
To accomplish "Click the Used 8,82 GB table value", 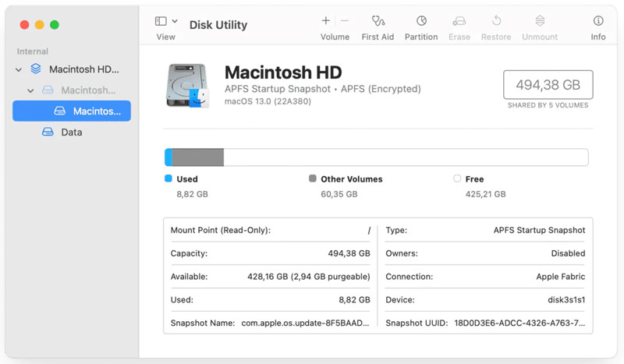I will (x=354, y=299).
